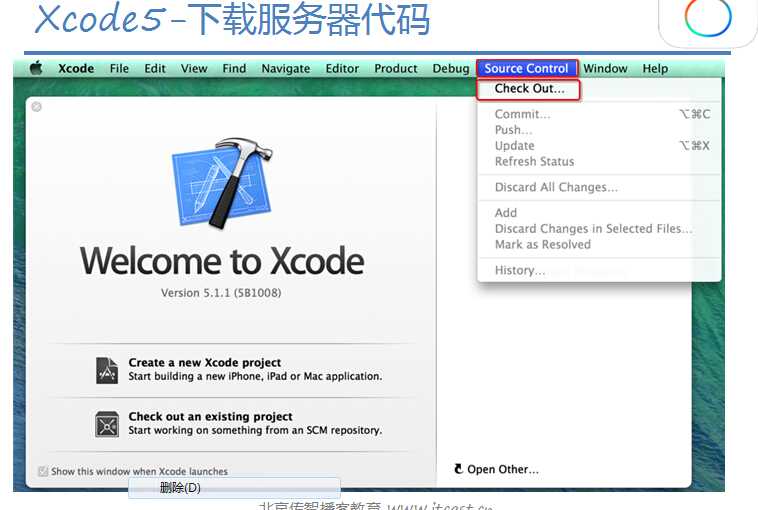
Task: Open the Help menu
Action: coord(655,69)
